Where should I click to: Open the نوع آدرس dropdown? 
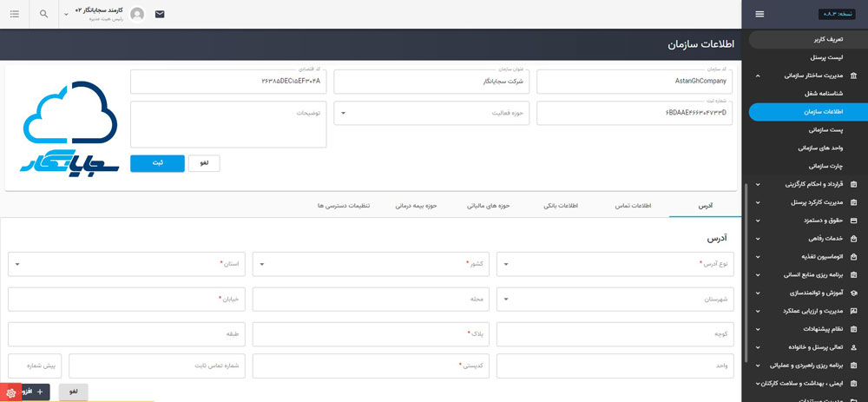615,263
